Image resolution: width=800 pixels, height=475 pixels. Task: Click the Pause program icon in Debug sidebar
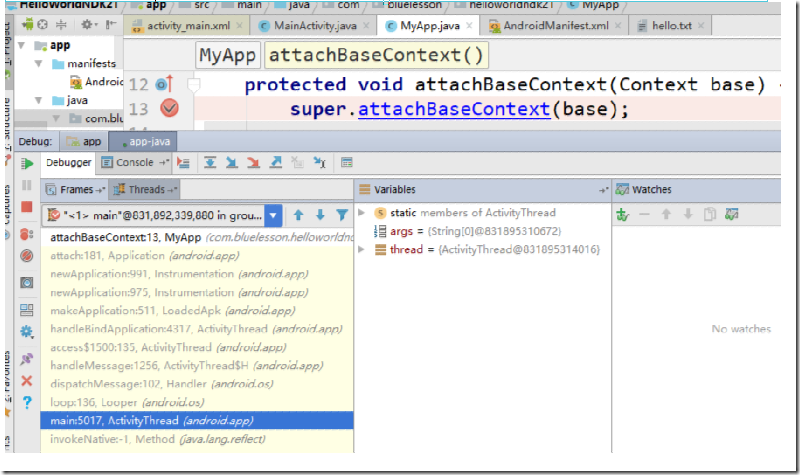coord(27,185)
